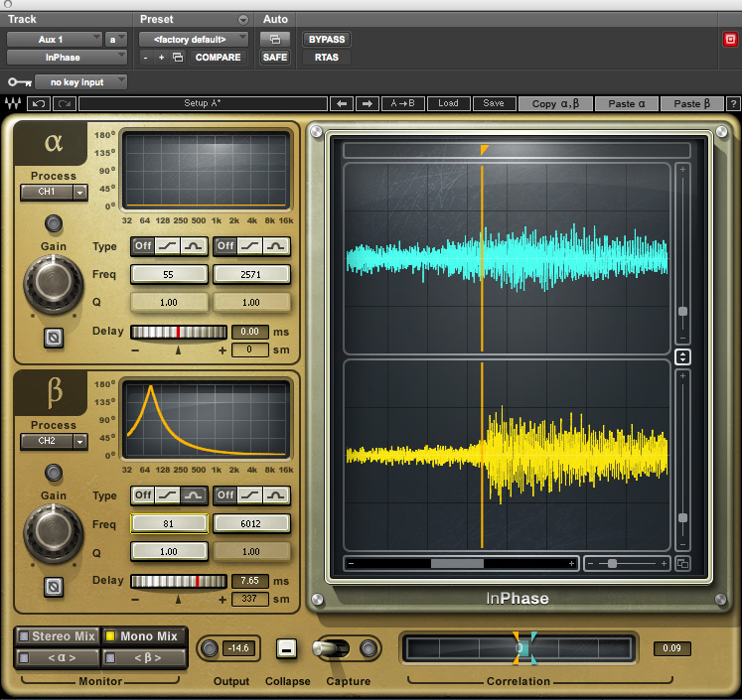Click the beta Delay slider strip
The height and width of the screenshot is (700, 742).
tap(179, 581)
